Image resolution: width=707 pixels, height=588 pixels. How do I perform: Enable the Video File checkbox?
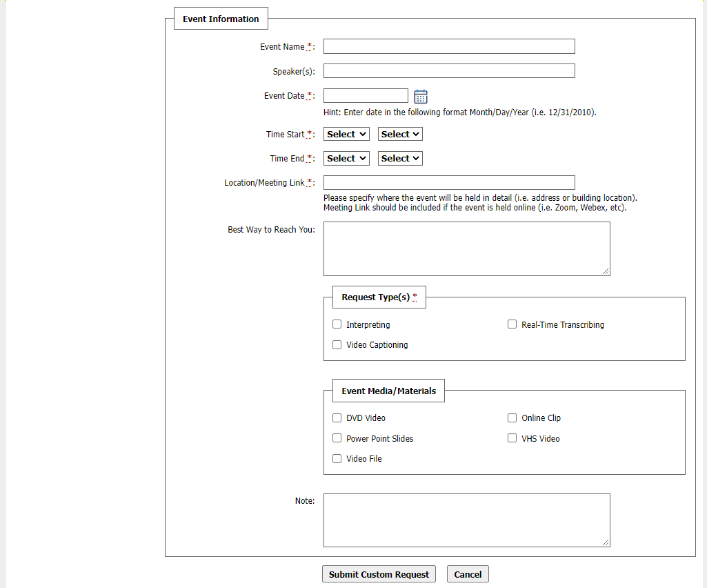point(337,458)
